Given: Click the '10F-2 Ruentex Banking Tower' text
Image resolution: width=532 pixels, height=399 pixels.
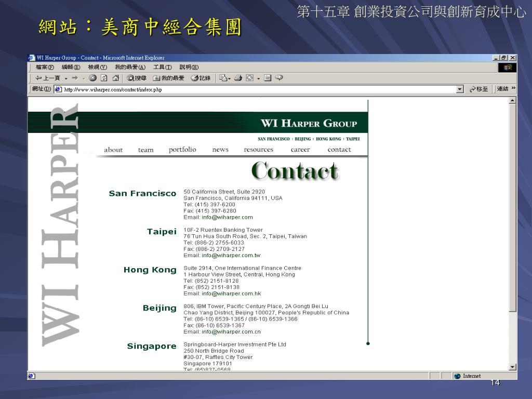Looking at the screenshot, I should [223, 230].
